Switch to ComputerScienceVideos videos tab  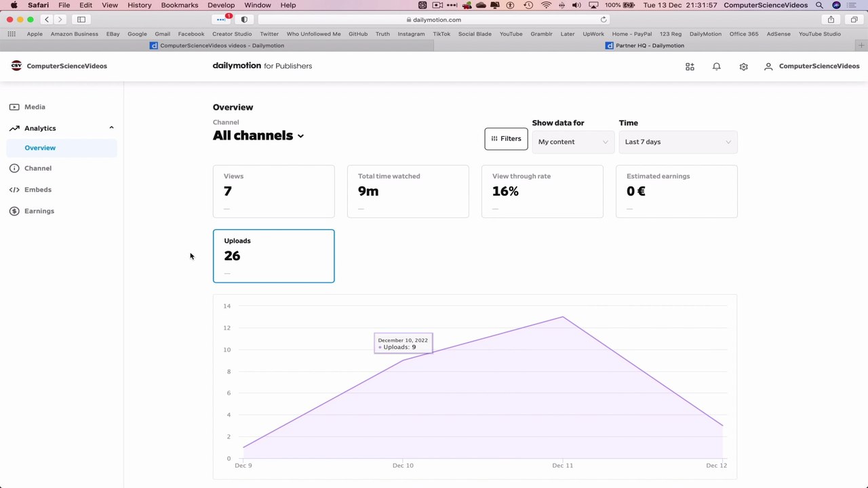click(x=217, y=45)
